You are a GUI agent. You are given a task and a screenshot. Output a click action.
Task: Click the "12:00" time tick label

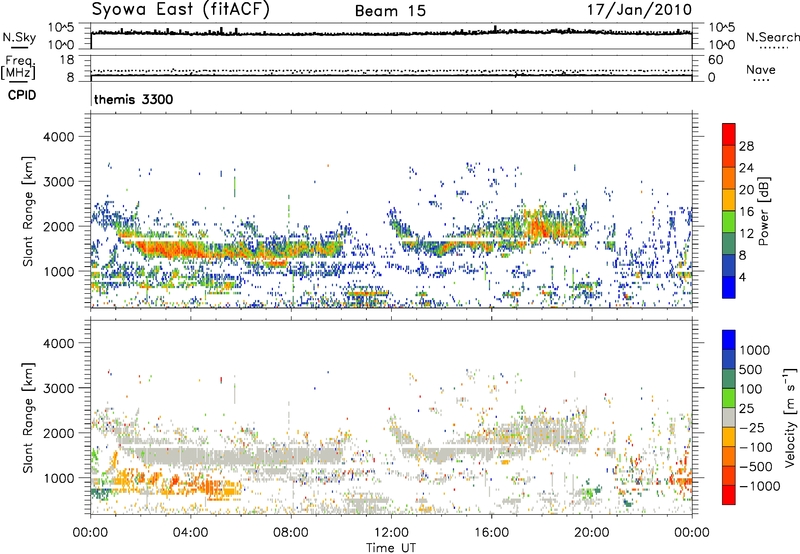pos(391,533)
